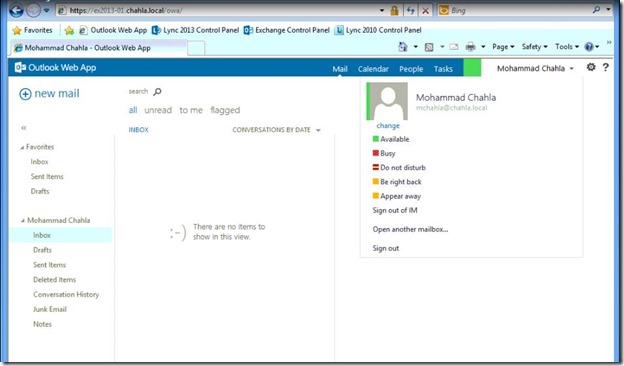
Task: Choose Open another mailbox...
Action: click(x=410, y=229)
